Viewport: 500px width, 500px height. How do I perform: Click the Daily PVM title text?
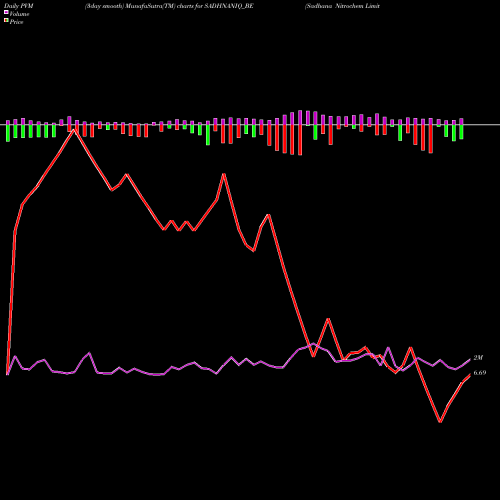click(19, 6)
